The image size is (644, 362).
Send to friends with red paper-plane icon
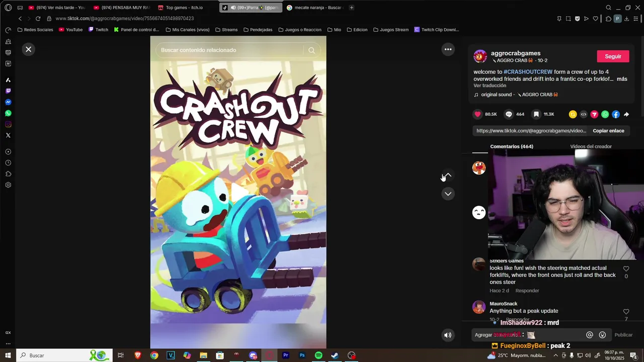pos(594,115)
